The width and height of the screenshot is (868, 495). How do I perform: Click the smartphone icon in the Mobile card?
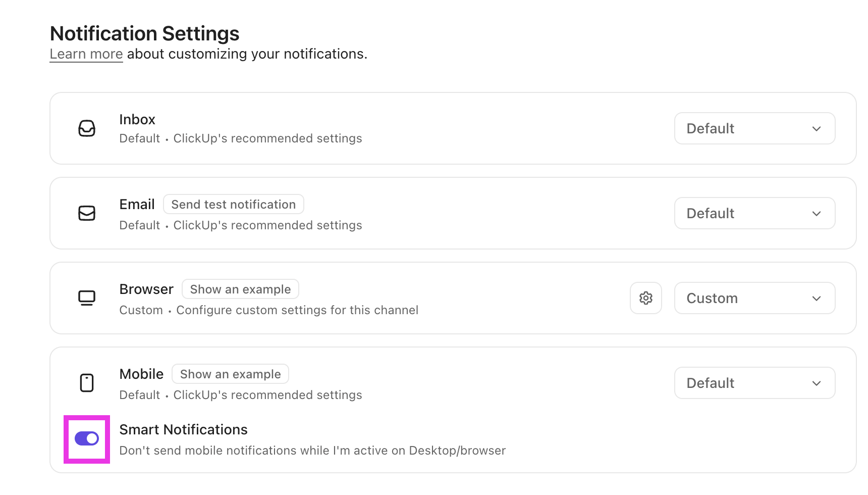pos(87,383)
